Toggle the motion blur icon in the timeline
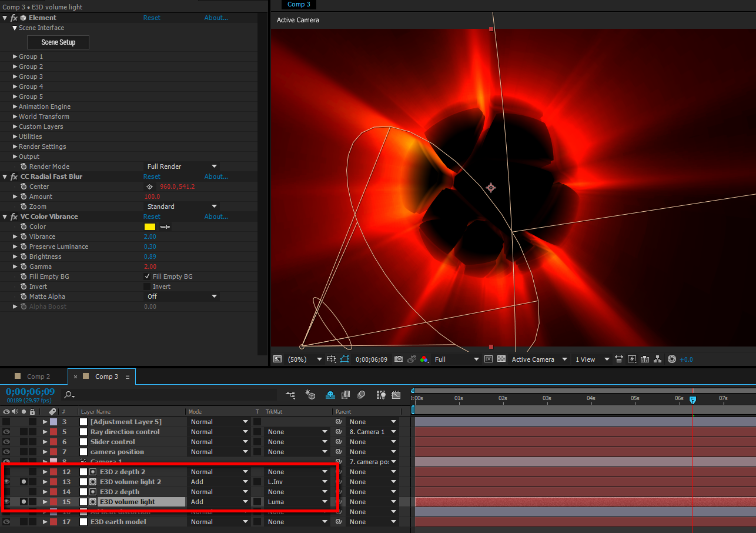Image resolution: width=756 pixels, height=533 pixels. tap(361, 395)
